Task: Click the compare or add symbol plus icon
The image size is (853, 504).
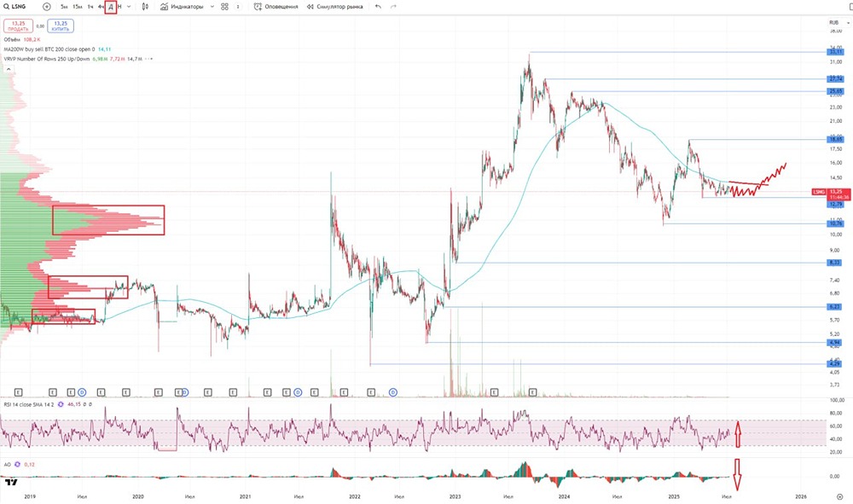Action: click(x=47, y=7)
